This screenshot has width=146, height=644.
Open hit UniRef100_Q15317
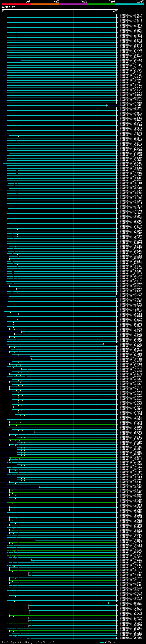coord(131,22)
